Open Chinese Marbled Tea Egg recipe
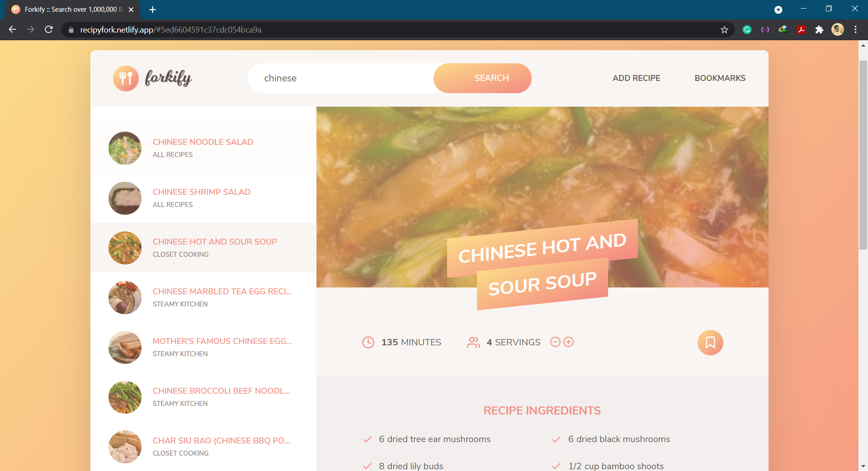The width and height of the screenshot is (868, 471). 222,292
